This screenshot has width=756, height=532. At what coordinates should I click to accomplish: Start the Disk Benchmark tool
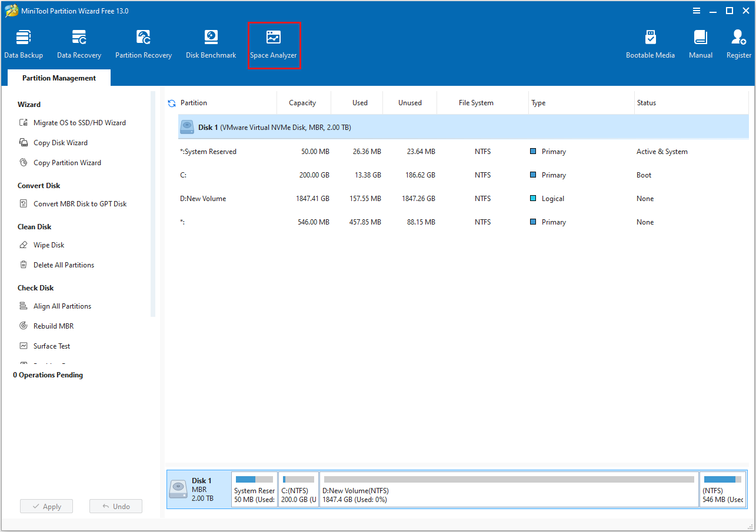[x=211, y=45]
